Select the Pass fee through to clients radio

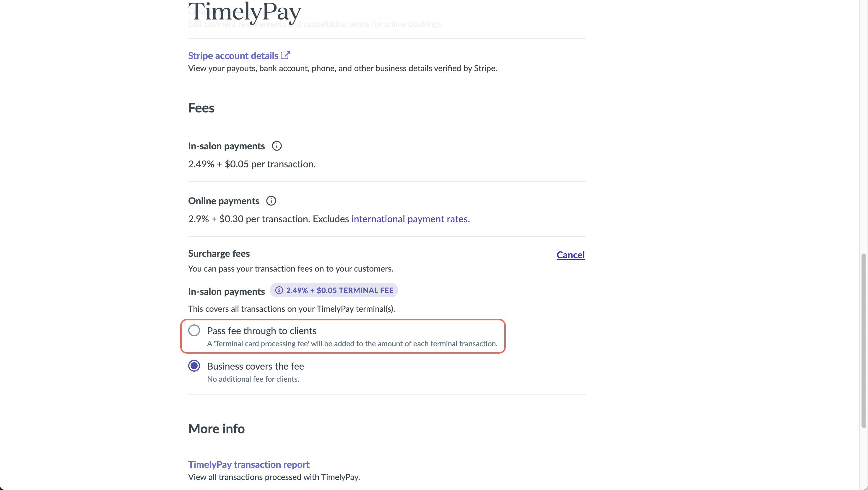[194, 330]
